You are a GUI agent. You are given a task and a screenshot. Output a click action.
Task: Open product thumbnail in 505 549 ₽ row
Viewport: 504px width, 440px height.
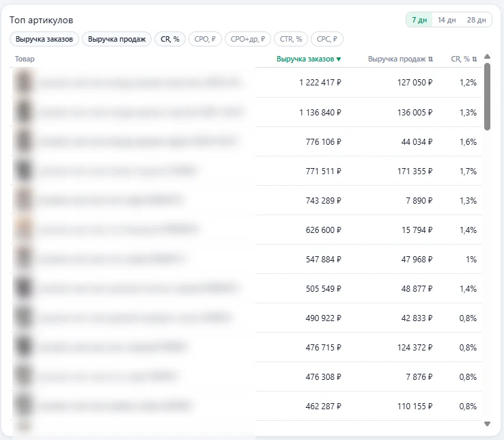click(x=24, y=288)
